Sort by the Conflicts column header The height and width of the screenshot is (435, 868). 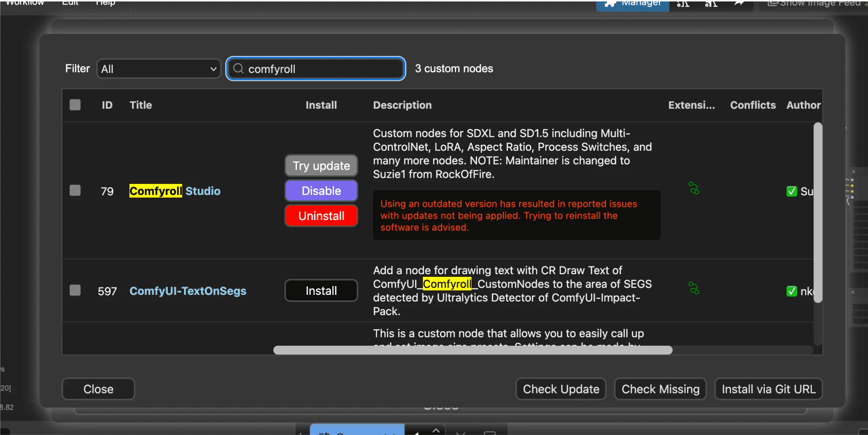(x=753, y=105)
